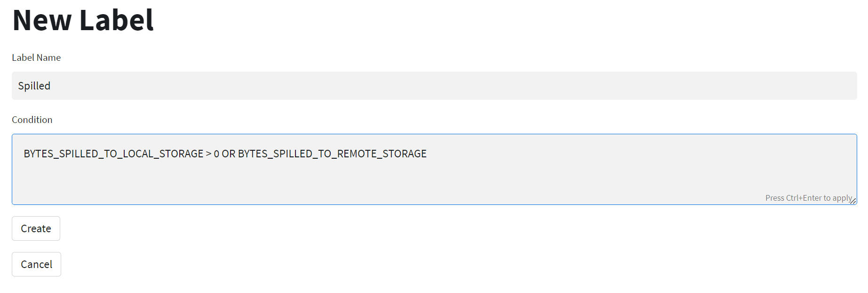Click the 'Condition' field caption
This screenshot has height=293, width=868.
32,120
